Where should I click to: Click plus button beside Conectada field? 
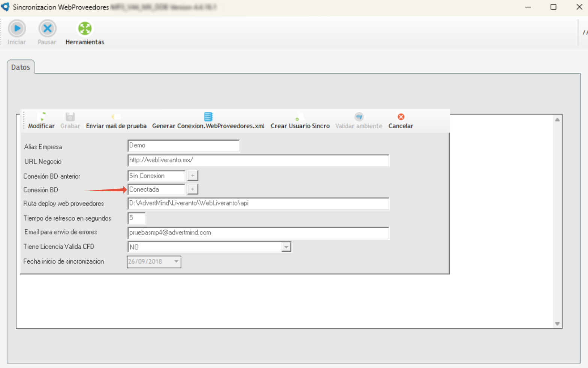(193, 189)
